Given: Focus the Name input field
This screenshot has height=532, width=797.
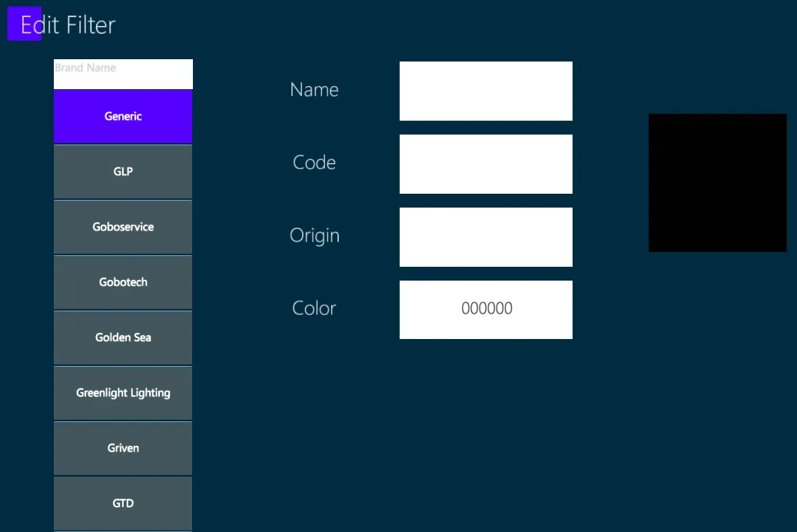Looking at the screenshot, I should [486, 91].
